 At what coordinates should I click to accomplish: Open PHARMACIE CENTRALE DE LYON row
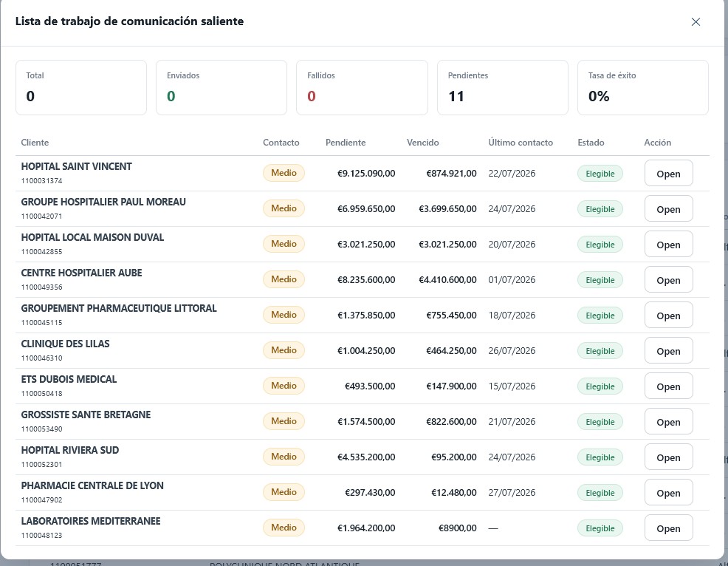669,493
